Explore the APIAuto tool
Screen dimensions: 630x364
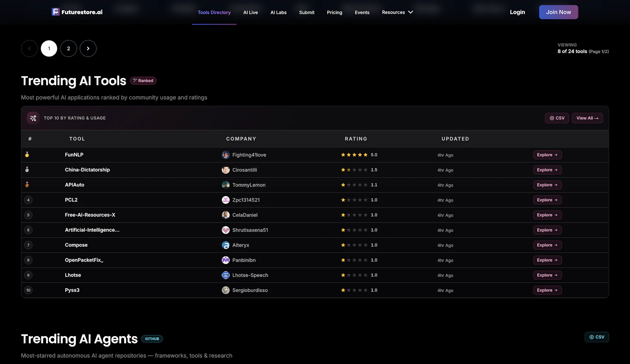point(547,185)
